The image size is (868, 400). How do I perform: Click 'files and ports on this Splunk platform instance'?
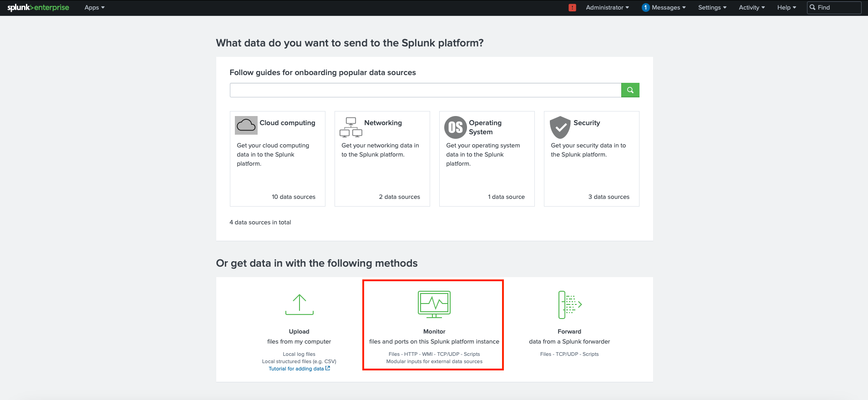point(434,342)
